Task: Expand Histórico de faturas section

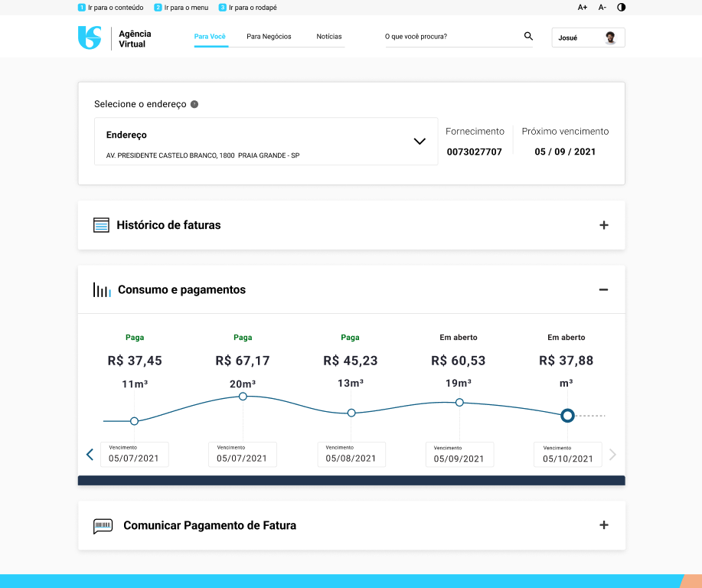Action: [x=603, y=225]
